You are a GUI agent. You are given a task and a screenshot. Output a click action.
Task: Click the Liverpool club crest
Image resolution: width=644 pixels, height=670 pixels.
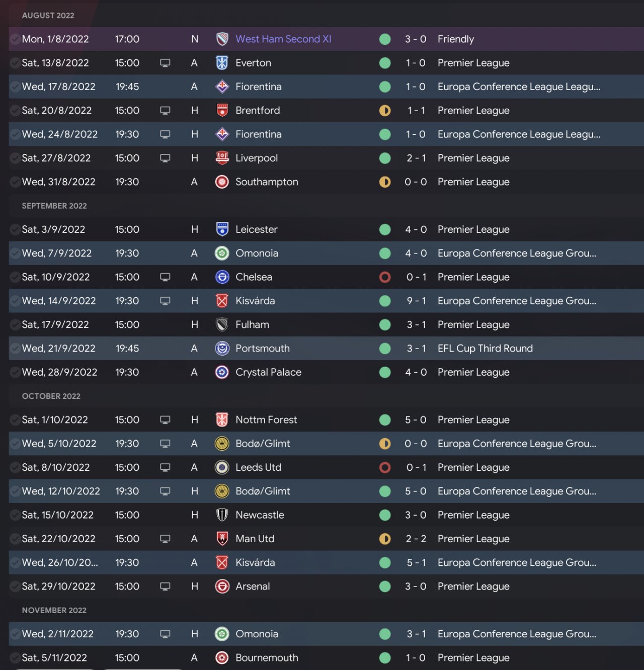pos(222,158)
